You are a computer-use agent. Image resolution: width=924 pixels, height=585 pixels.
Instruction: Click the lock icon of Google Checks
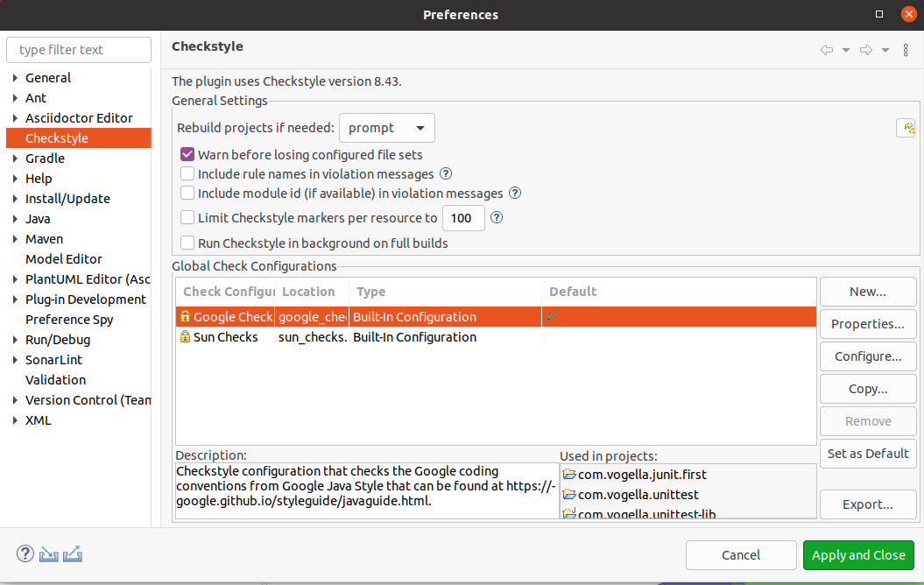pyautogui.click(x=185, y=316)
